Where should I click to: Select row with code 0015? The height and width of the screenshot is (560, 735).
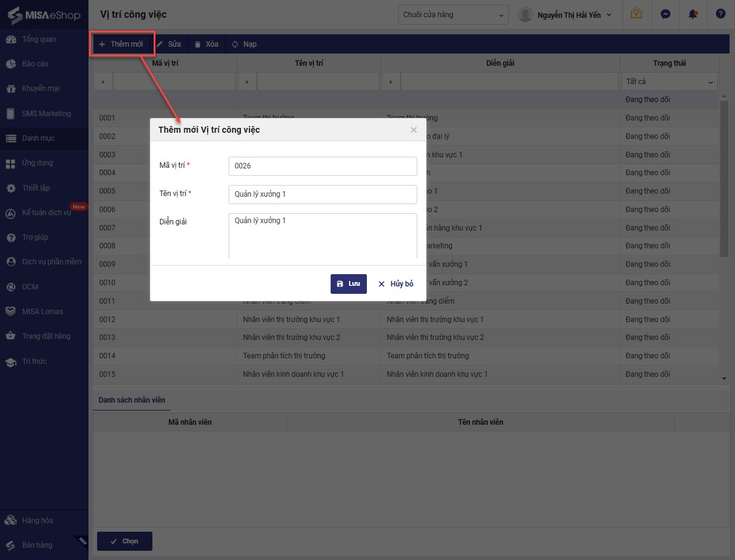point(406,374)
